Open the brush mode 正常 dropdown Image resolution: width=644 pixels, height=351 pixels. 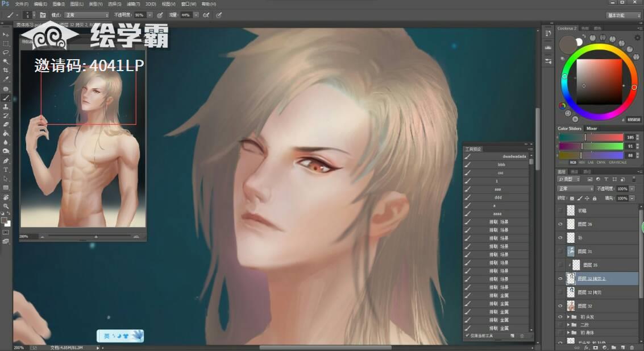[86, 15]
